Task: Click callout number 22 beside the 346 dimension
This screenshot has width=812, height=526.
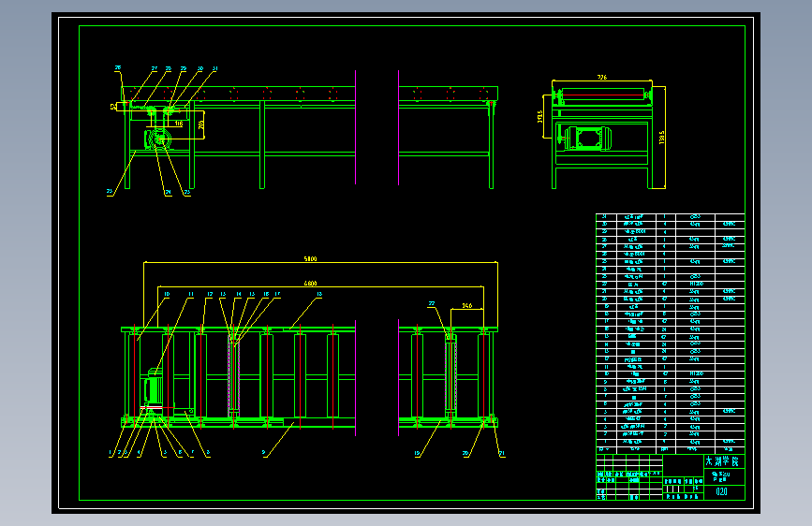Action: [432, 304]
